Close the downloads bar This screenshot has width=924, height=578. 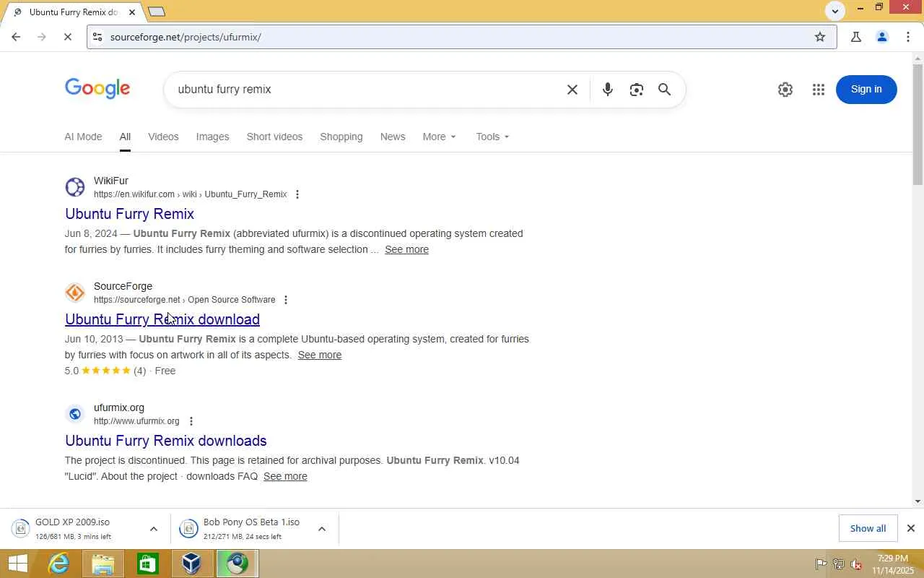click(x=911, y=528)
